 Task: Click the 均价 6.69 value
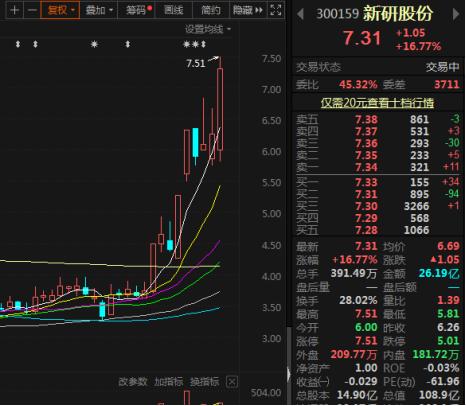click(x=448, y=246)
